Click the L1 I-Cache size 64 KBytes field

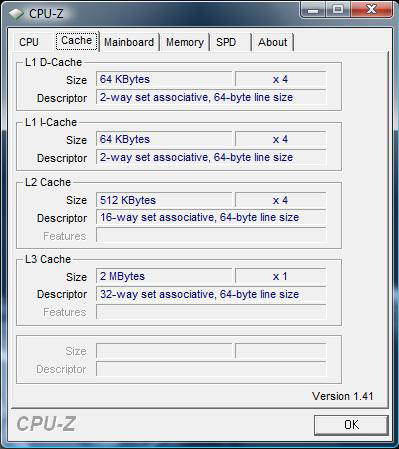coord(164,139)
